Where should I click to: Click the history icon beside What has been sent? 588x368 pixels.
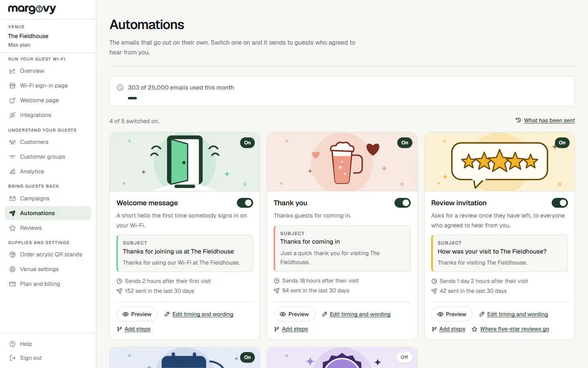[518, 120]
